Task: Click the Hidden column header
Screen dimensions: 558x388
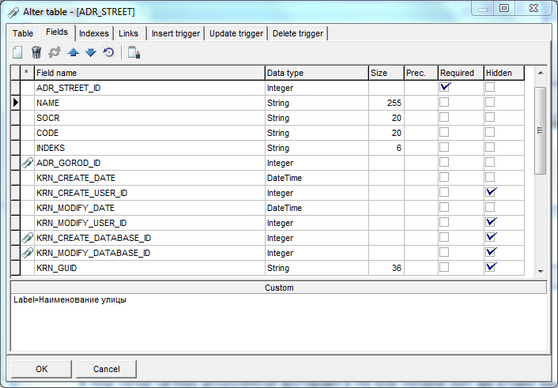Action: (504, 73)
